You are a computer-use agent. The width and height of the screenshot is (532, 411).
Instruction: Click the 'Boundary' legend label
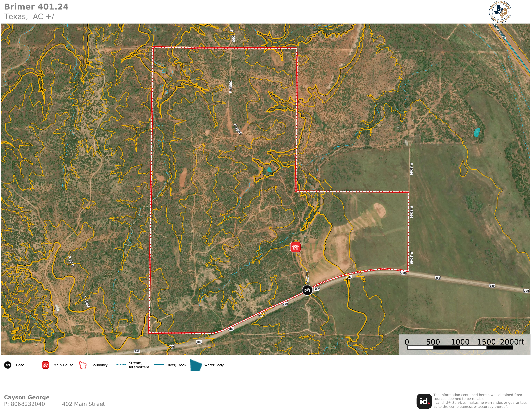(99, 365)
